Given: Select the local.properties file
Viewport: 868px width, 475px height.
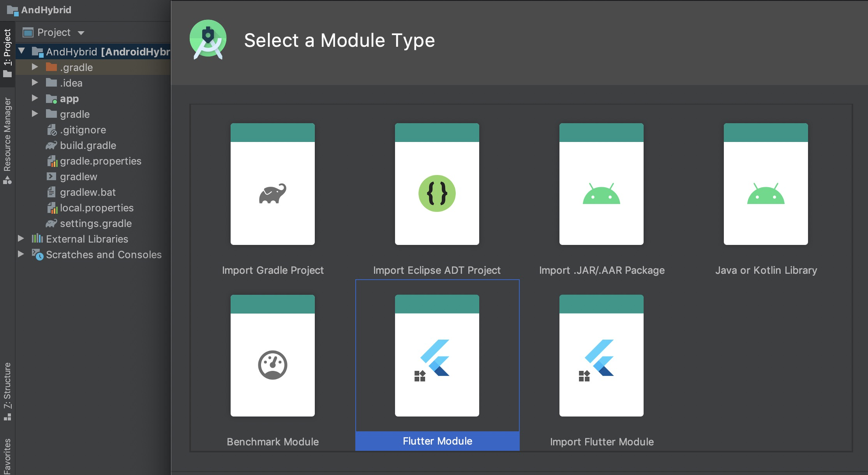Looking at the screenshot, I should tap(93, 207).
